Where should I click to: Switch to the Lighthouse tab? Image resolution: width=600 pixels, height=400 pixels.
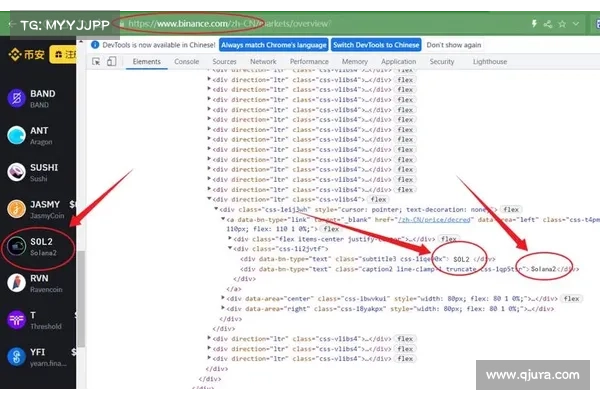click(x=490, y=62)
